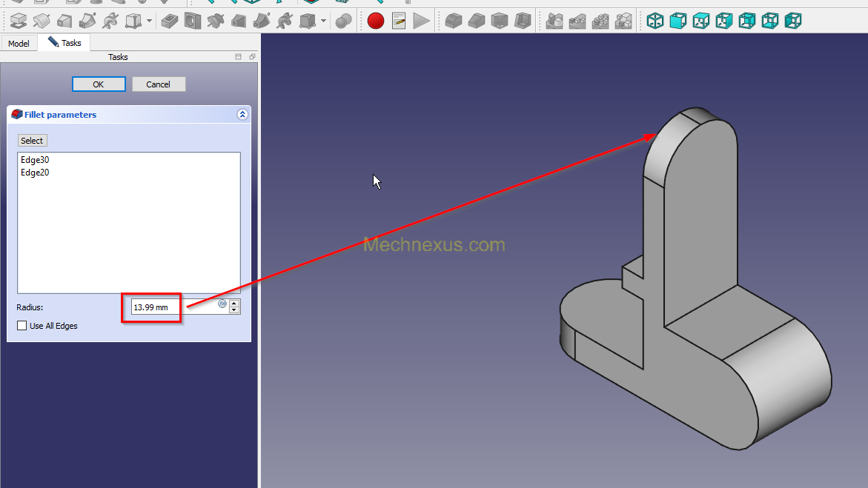Select the Chamfer toolbar icon

(477, 21)
